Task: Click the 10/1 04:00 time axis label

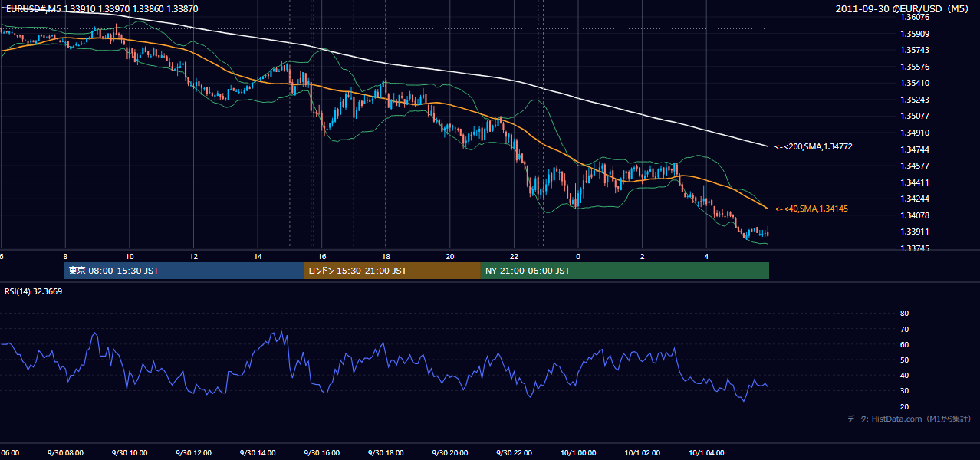Action: coord(706,453)
